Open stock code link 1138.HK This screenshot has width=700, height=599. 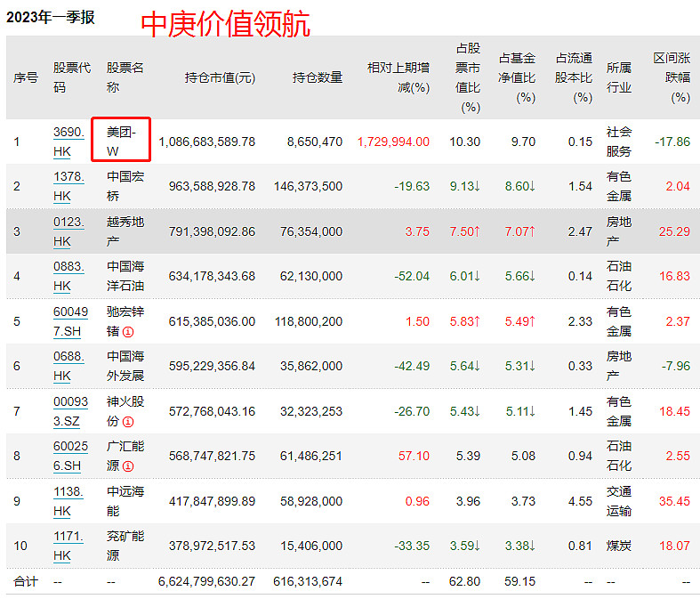coord(68,501)
